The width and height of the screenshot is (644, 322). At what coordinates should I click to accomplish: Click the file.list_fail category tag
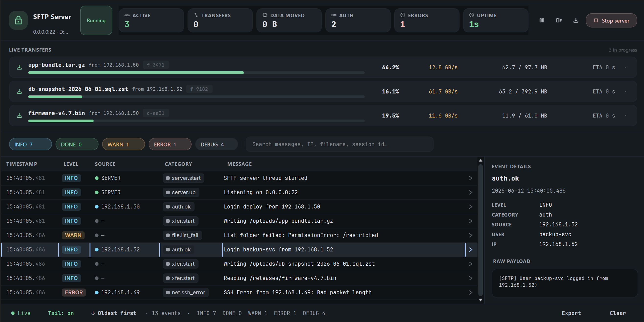pos(182,235)
